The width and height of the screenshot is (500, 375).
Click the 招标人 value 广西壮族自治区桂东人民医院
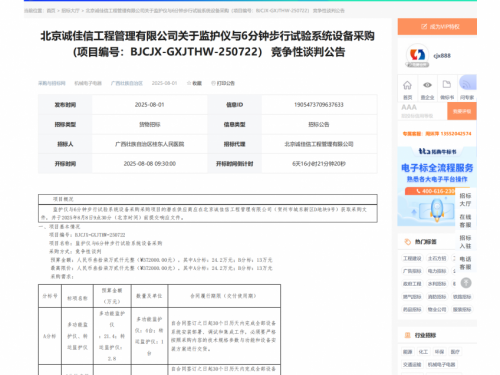tap(150, 144)
